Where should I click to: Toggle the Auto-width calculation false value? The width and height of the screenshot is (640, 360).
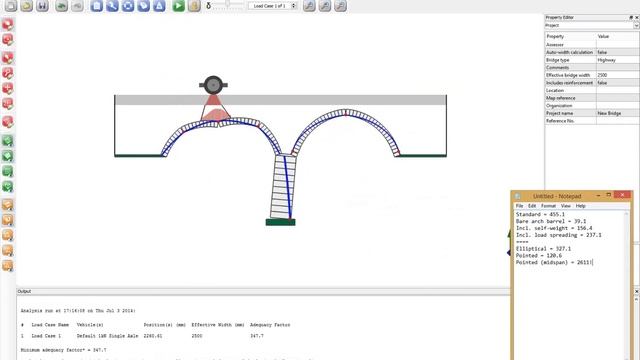pos(618,52)
